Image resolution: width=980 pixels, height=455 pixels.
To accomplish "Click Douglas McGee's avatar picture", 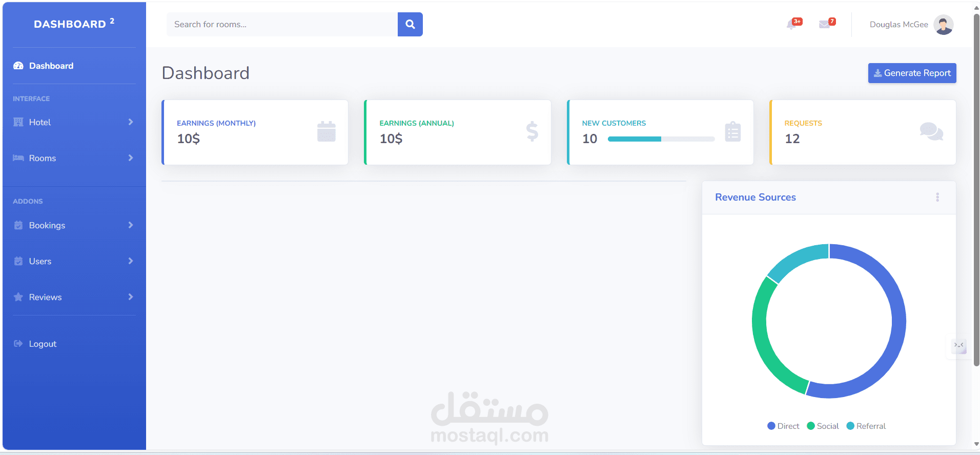I will point(943,24).
